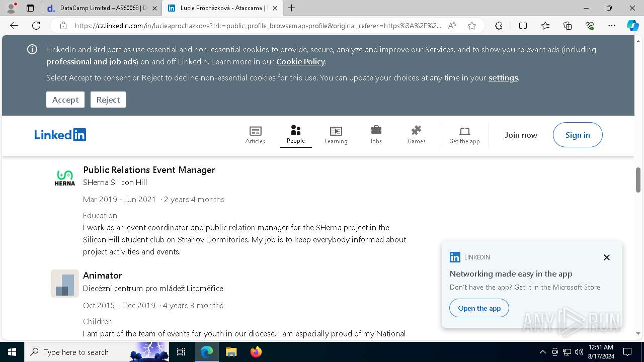Open the LinkedIn Jobs section
The image size is (644, 362).
376,135
